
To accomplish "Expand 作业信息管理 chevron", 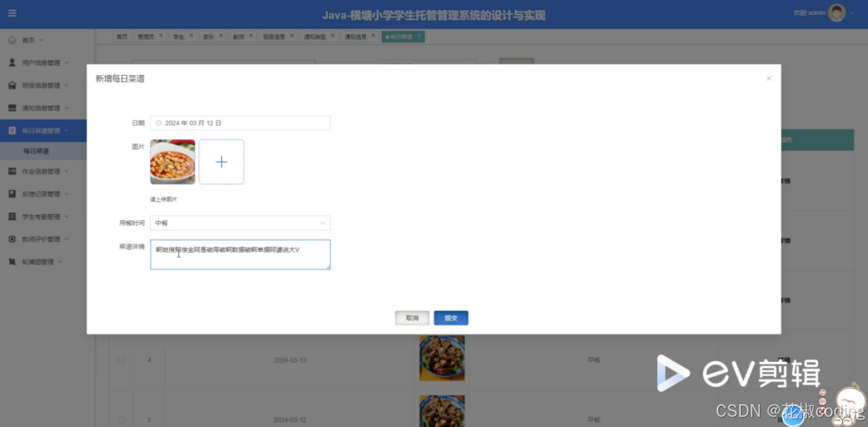I will [x=67, y=172].
